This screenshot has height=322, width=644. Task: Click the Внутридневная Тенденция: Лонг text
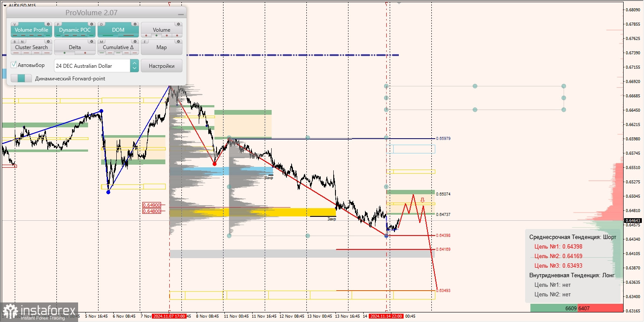[572, 275]
